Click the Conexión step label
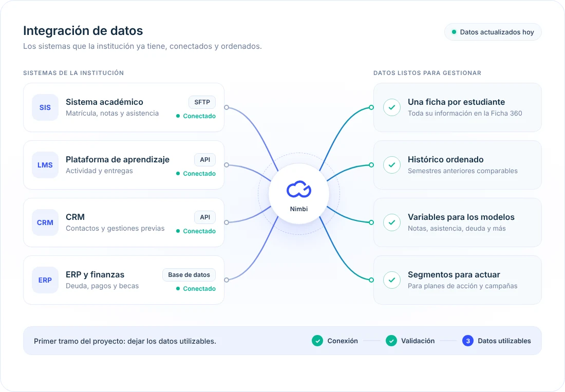 click(343, 341)
